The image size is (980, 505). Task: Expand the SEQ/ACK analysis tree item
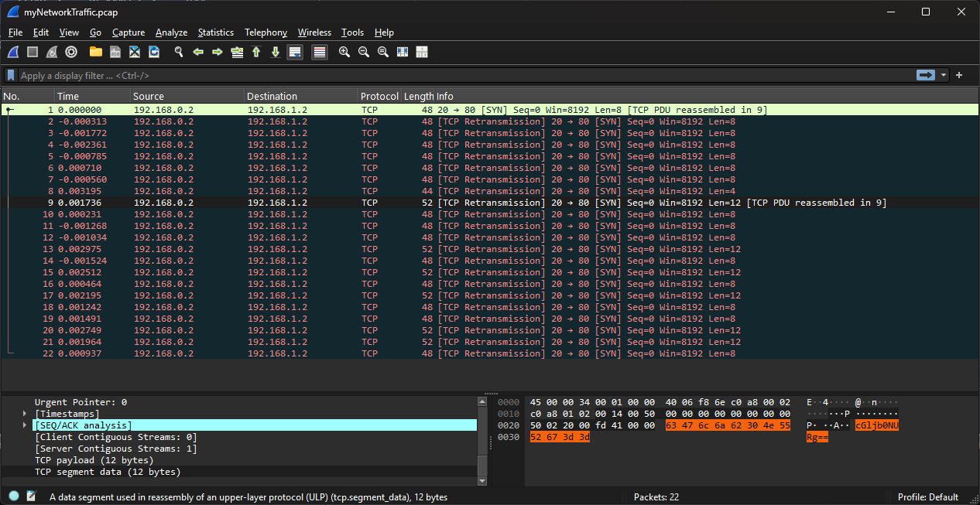[24, 425]
